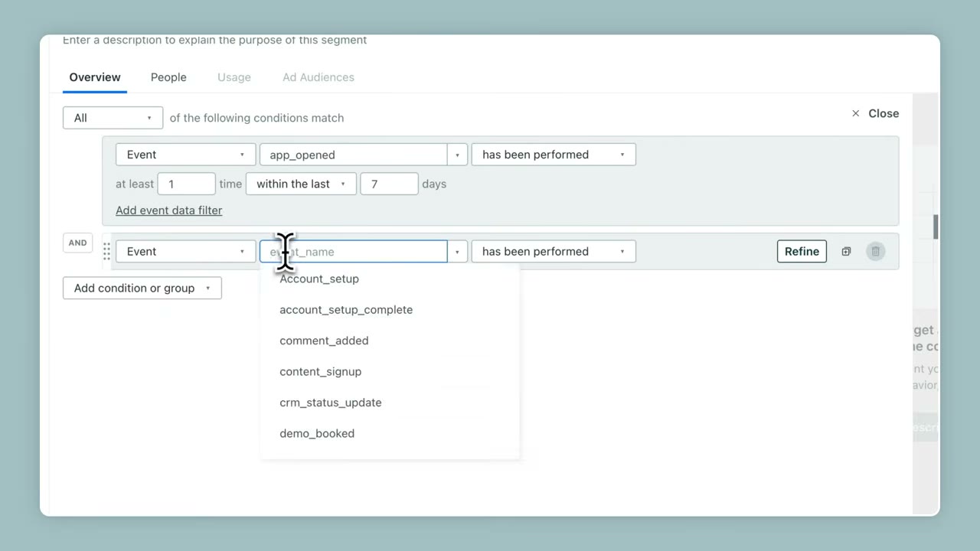Click the segment description placeholder text

tap(214, 40)
